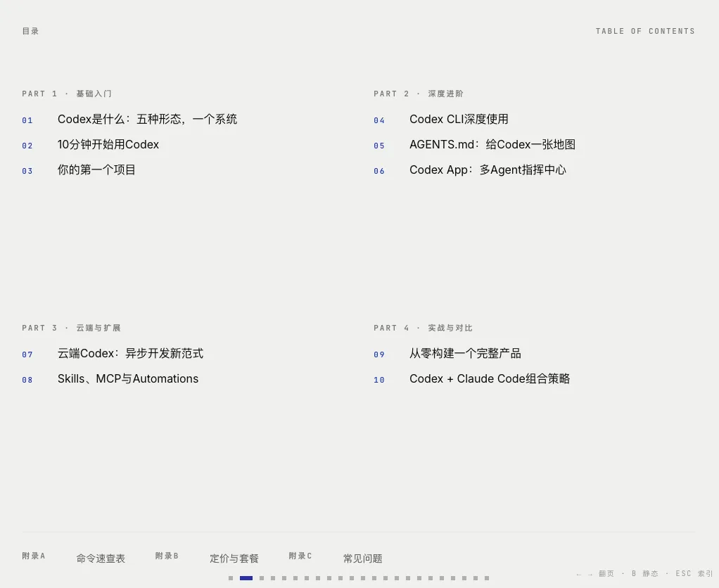Open appendix 定价与套餐
Screen dimensions: 719x588
[x=234, y=558]
